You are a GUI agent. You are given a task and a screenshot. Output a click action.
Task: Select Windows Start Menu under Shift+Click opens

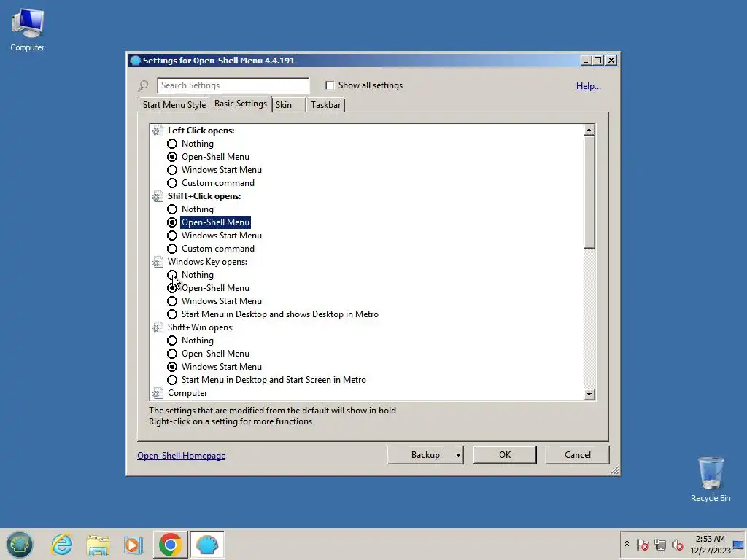click(172, 236)
